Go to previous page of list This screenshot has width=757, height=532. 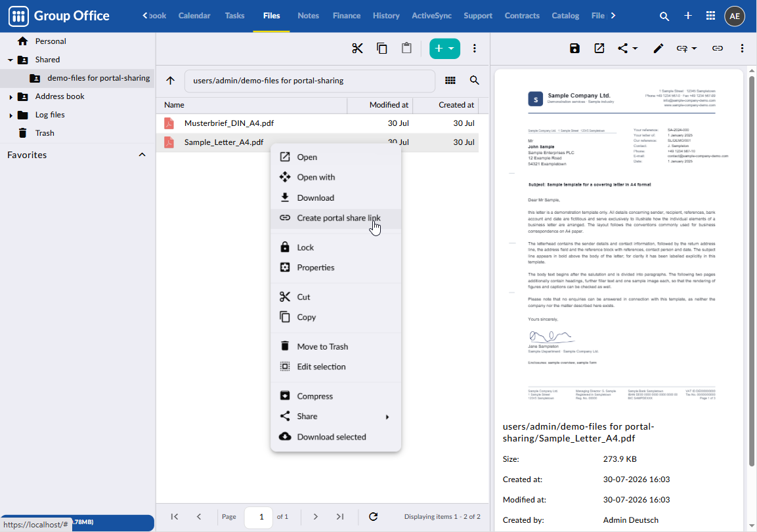(x=199, y=516)
